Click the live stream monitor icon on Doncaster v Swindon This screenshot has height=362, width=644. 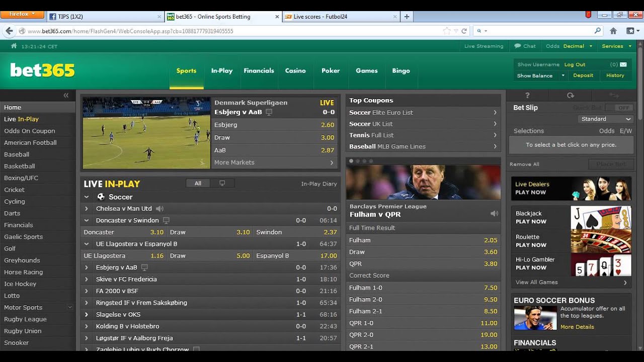[166, 220]
